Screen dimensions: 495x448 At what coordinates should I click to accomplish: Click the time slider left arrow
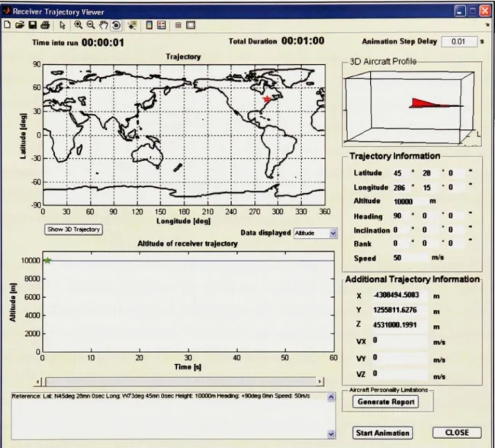(x=38, y=382)
